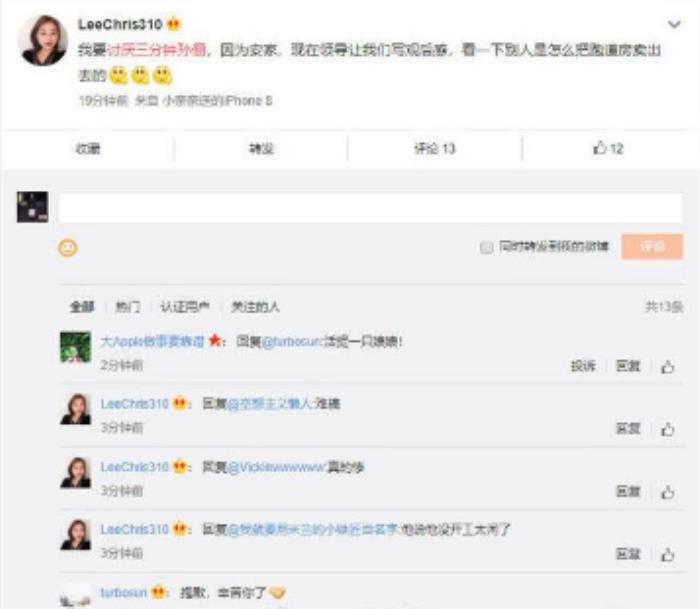Click the 大Apple commenter's green avatar
This screenshot has width=700, height=609.
pos(75,347)
